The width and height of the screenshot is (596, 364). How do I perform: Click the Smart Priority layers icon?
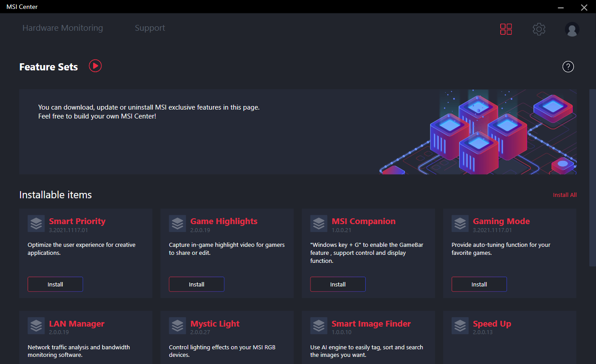pyautogui.click(x=36, y=224)
